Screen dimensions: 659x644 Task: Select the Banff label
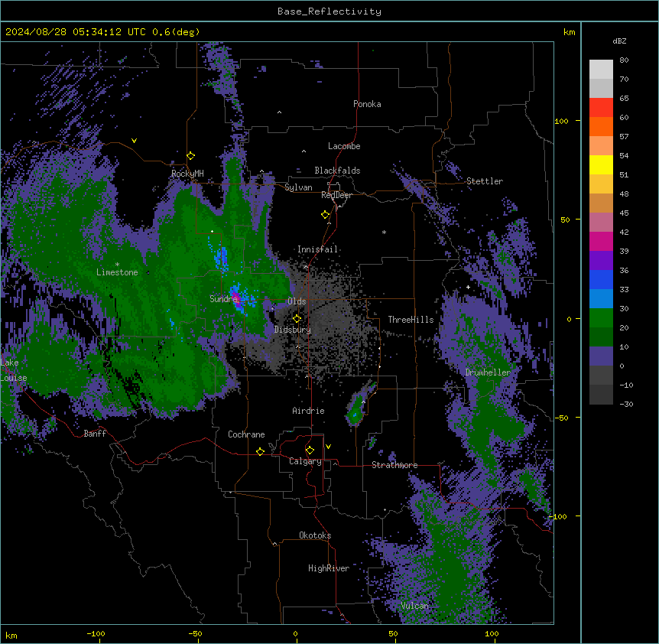(95, 434)
